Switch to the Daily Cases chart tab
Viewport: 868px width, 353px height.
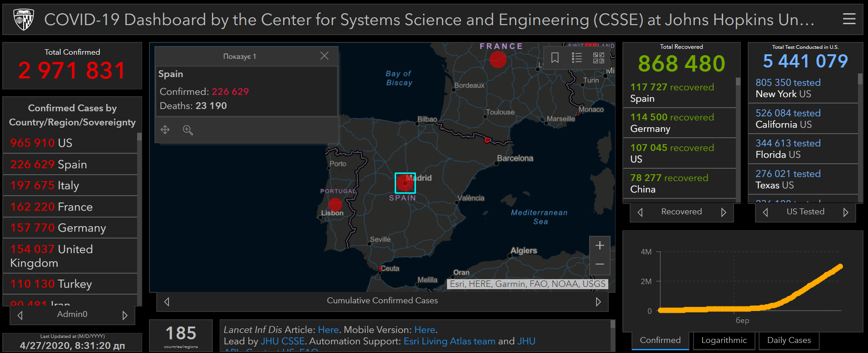click(x=789, y=340)
